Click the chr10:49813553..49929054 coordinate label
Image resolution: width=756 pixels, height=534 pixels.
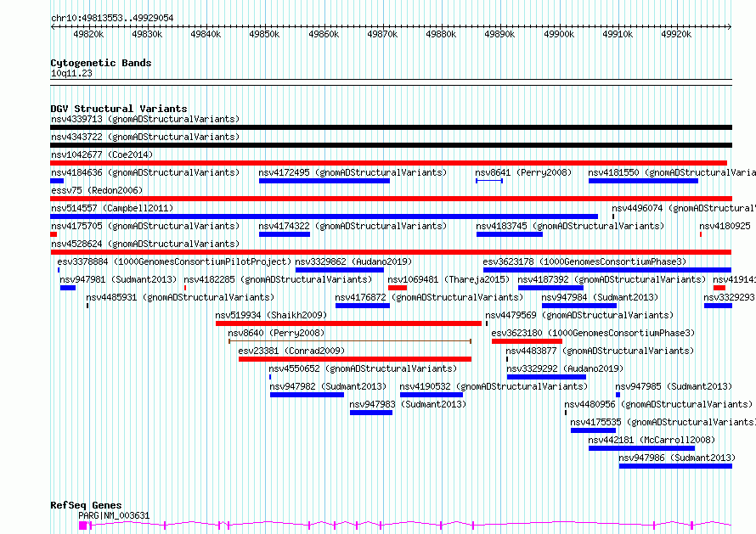(112, 18)
